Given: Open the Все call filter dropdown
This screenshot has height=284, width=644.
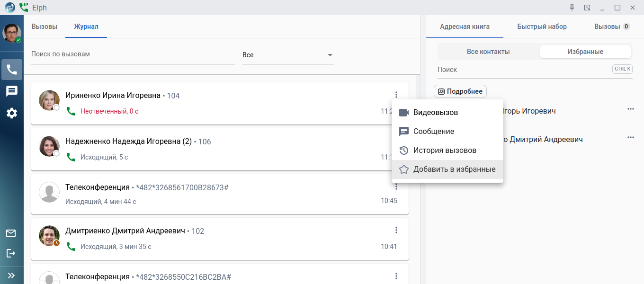Looking at the screenshot, I should point(288,55).
